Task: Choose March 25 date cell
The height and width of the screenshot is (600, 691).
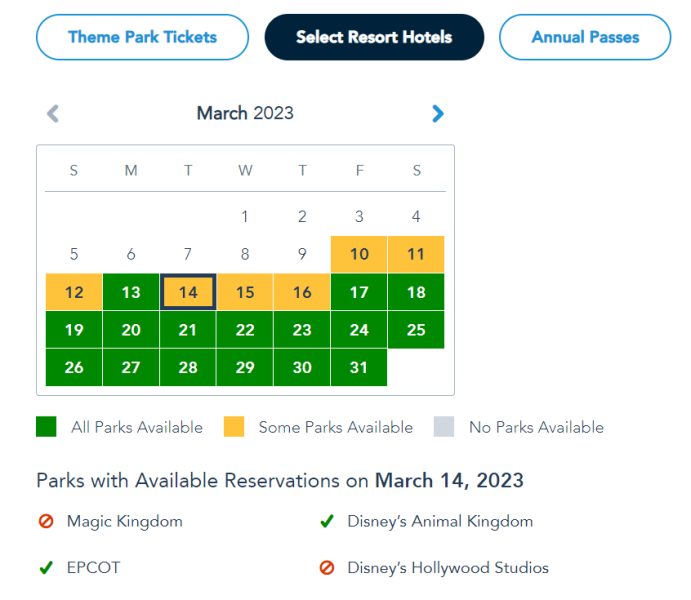Action: [x=416, y=330]
